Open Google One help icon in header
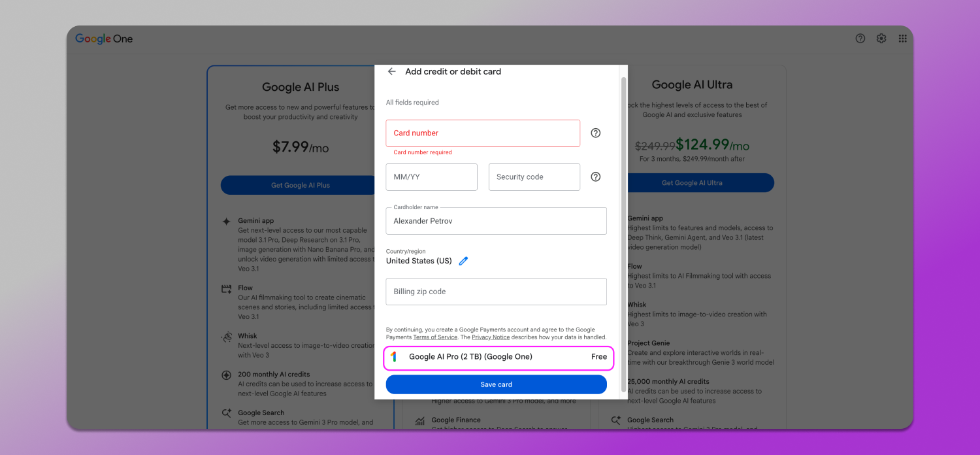 [x=860, y=39]
